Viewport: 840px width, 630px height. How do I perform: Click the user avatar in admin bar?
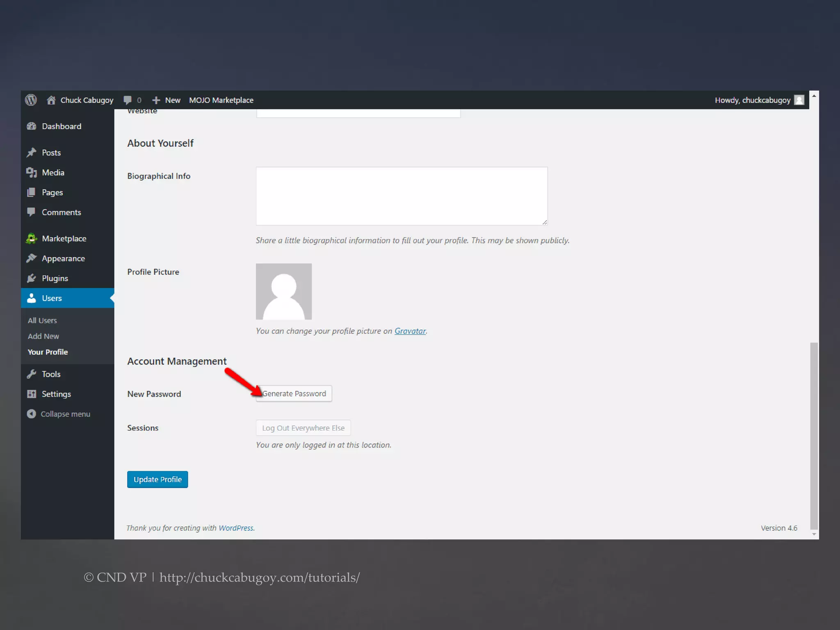[x=799, y=100]
